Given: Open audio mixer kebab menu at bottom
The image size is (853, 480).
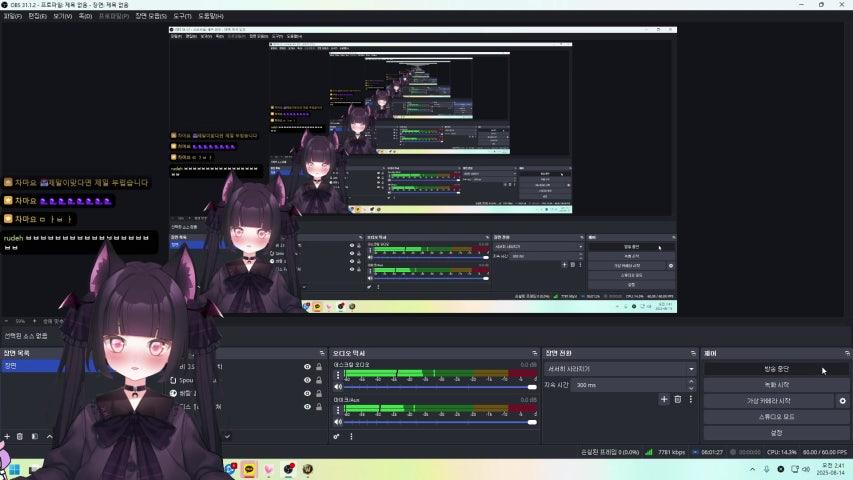Looking at the screenshot, I should pos(351,436).
